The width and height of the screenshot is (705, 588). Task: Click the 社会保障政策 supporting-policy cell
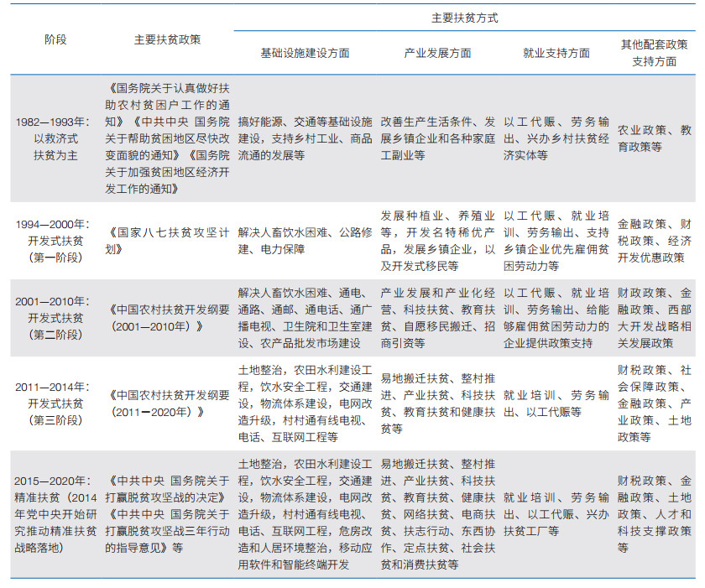tap(654, 403)
